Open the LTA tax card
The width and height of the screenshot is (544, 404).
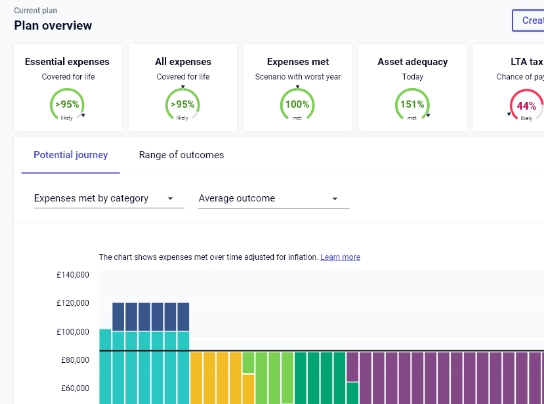pos(509,87)
